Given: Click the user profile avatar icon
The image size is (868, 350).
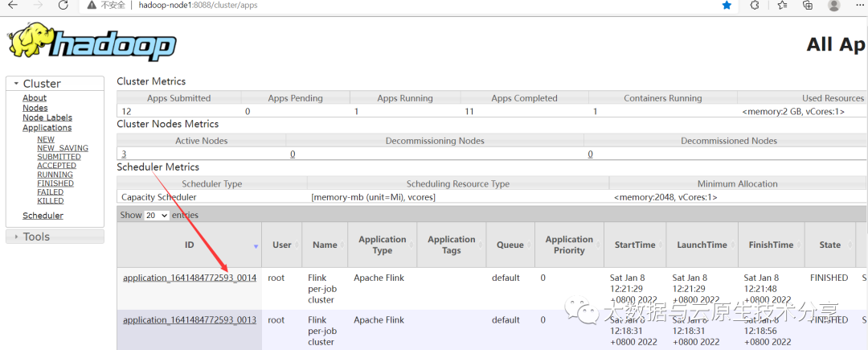Looking at the screenshot, I should 834,5.
